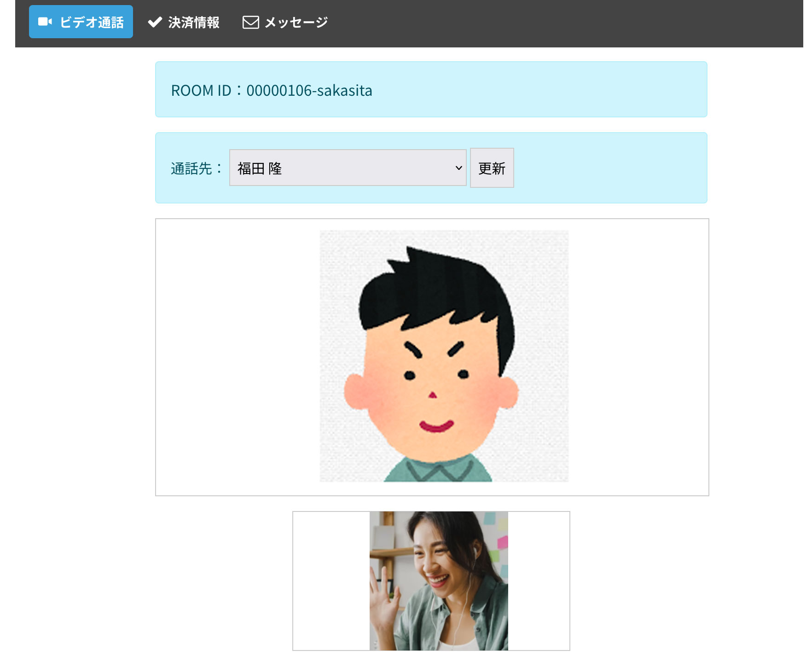812x662 pixels.
Task: Click the checkmark icon beside 決済情報
Action: [155, 22]
